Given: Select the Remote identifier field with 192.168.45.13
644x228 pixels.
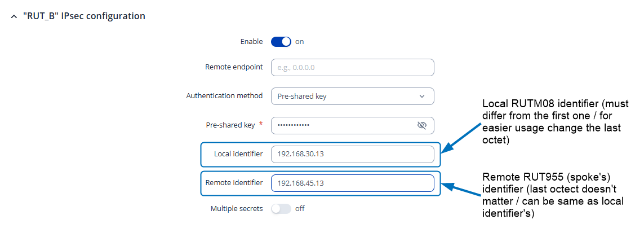Looking at the screenshot, I should 352,183.
